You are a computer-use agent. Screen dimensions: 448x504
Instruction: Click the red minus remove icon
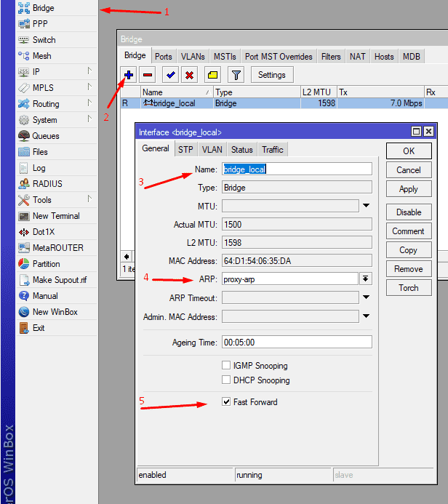[x=148, y=74]
